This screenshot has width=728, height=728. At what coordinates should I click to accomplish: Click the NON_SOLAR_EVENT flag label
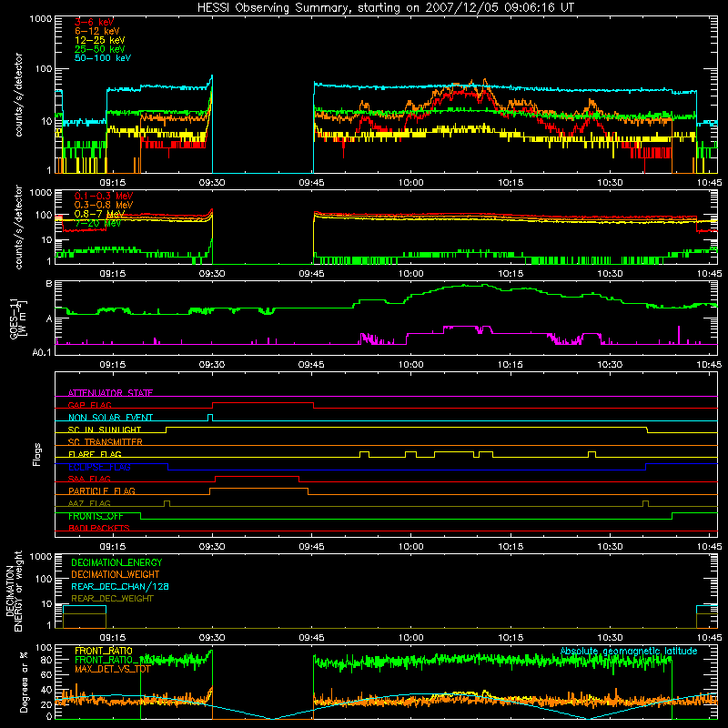tap(110, 418)
